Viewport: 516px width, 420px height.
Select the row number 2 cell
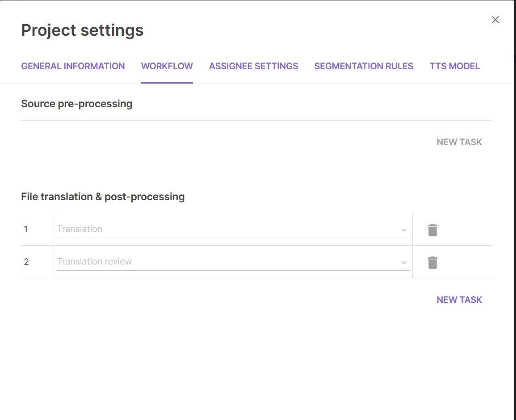37,262
